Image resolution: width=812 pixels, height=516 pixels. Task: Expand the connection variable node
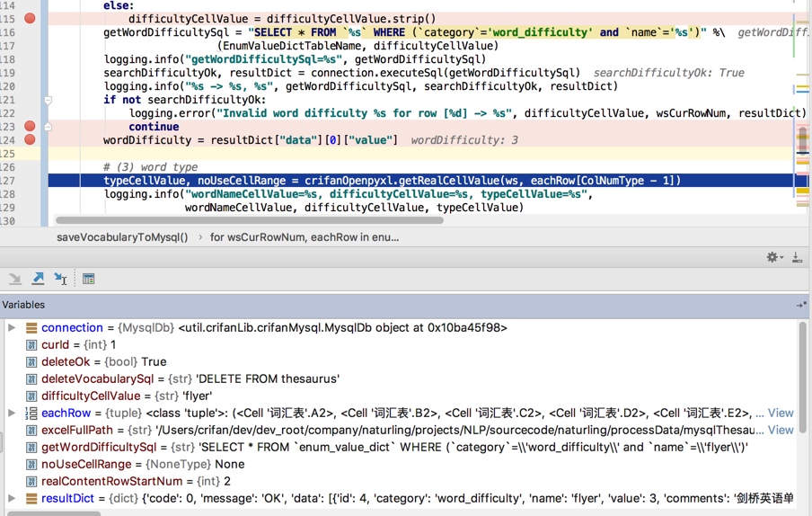[x=12, y=327]
